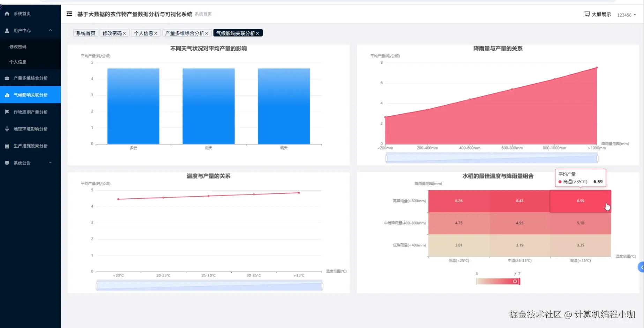Image resolution: width=644 pixels, height=328 pixels.
Task: Click the <20°C data point on temperature line
Action: point(118,199)
